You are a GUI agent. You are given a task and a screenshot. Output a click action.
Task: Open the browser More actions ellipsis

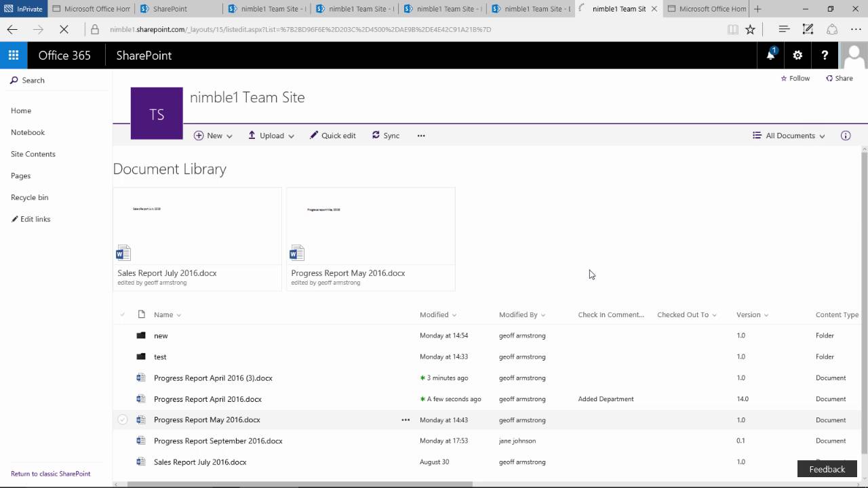click(x=855, y=29)
